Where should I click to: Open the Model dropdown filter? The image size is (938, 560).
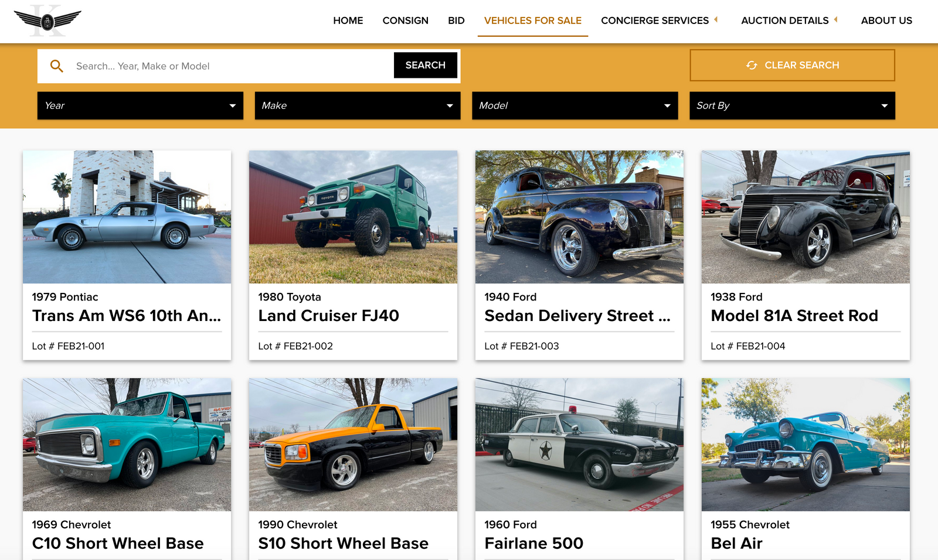pos(575,105)
